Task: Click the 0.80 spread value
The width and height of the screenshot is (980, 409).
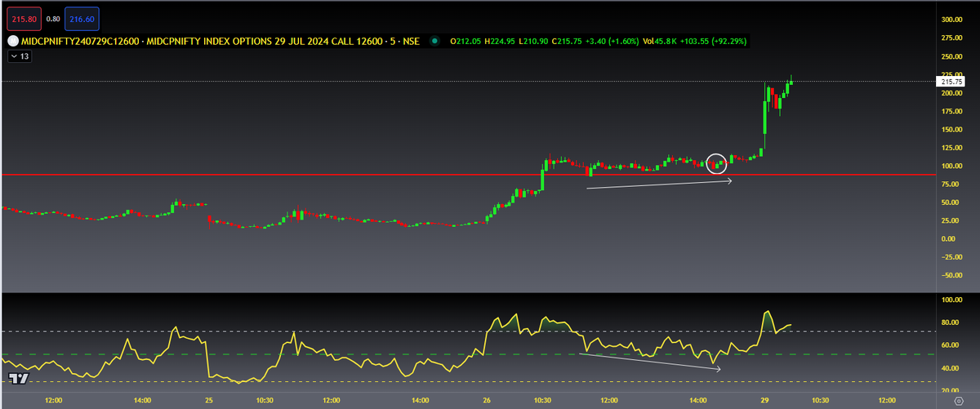Action: [52, 18]
